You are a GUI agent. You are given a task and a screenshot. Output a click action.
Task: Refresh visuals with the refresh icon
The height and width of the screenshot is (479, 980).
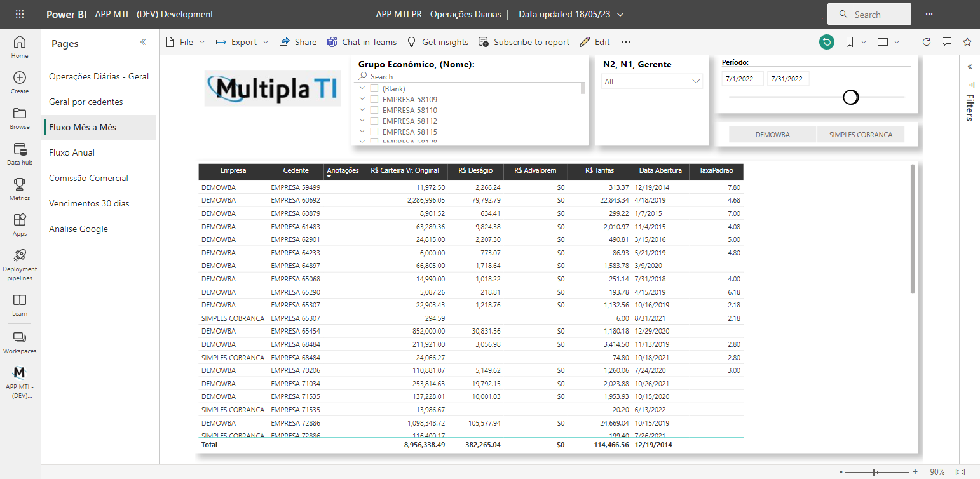[927, 42]
